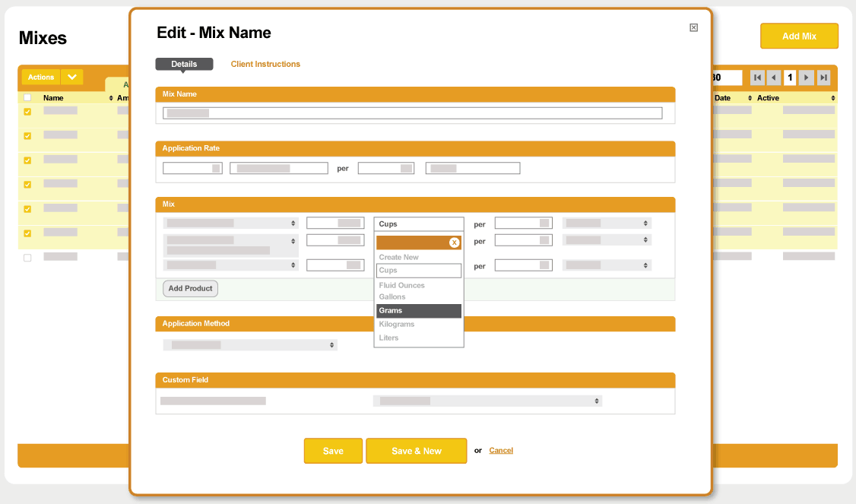
Task: Open third Mix row per-unit dropdown
Action: pos(607,265)
